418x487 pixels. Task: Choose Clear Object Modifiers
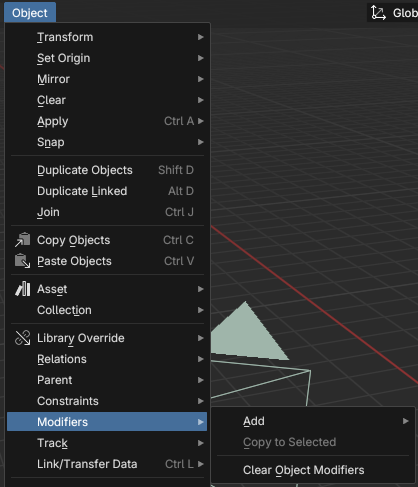pos(313,470)
